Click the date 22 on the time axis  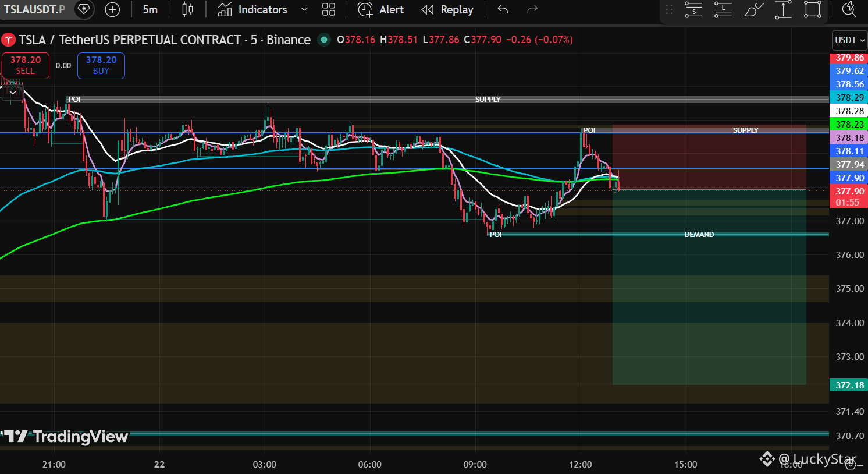point(159,464)
